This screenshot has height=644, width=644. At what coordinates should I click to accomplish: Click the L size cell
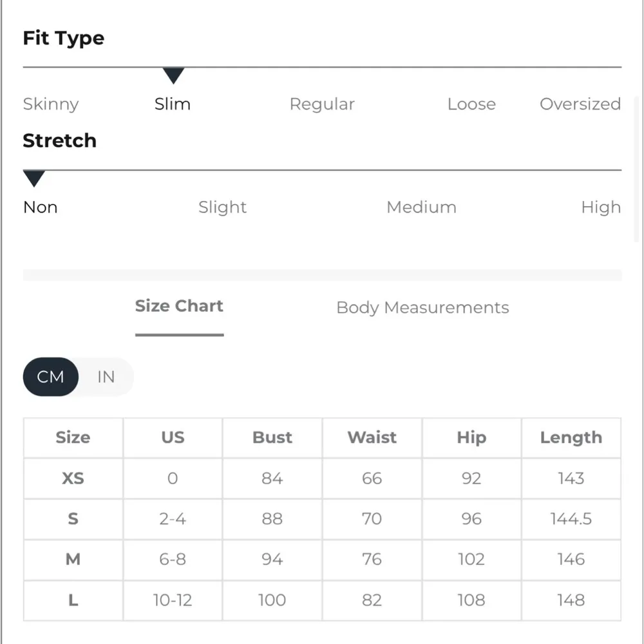[73, 600]
